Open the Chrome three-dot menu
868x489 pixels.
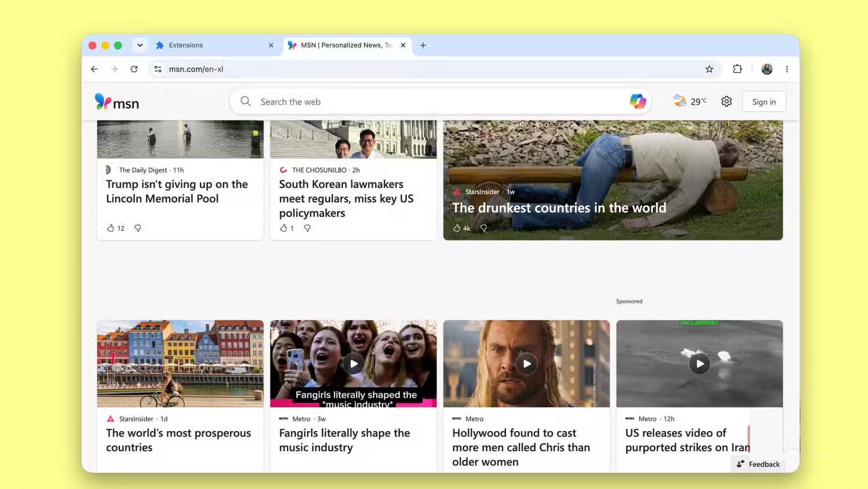(787, 69)
